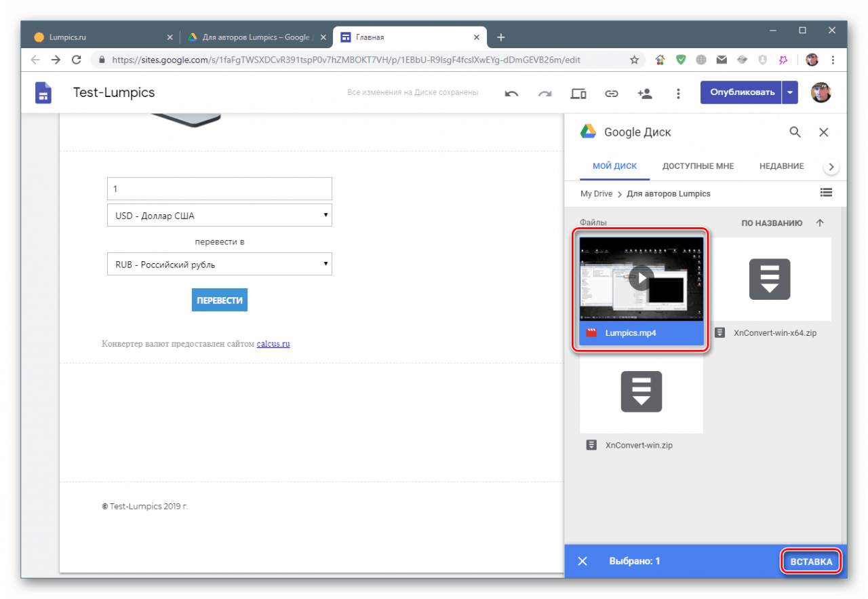Click the mail extension icon

point(722,60)
